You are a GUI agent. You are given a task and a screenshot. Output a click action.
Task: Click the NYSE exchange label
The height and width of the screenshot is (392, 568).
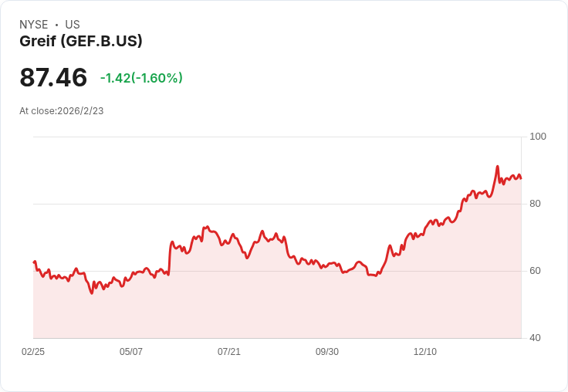(x=33, y=25)
